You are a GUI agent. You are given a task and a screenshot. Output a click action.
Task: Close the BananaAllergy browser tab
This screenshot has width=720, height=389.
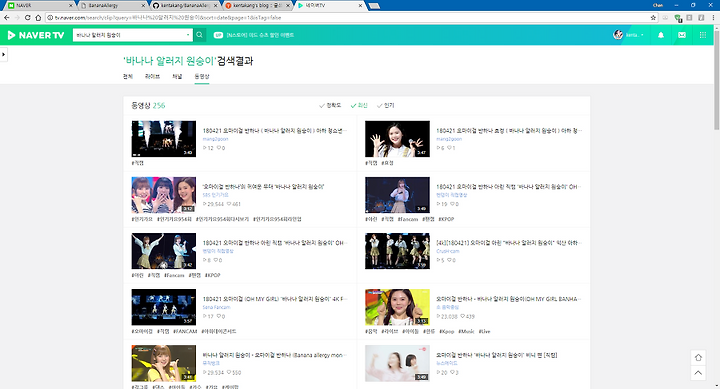tap(143, 6)
